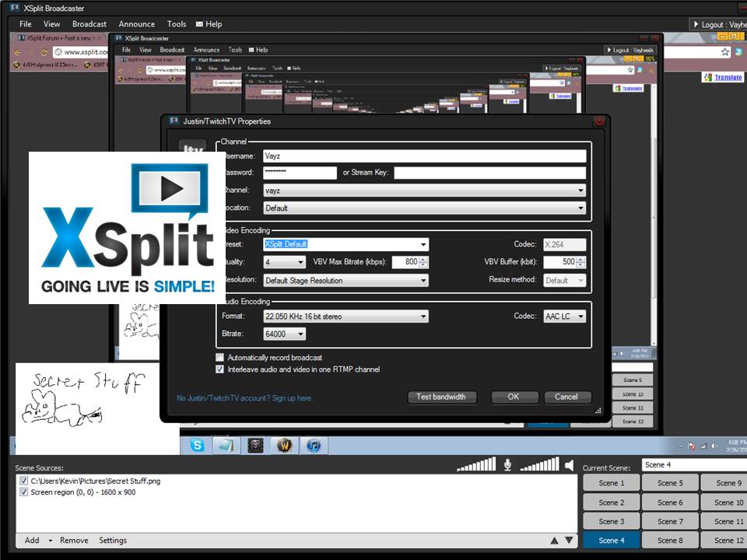
Task: Adjust the microphone volume level bars
Action: tap(476, 464)
